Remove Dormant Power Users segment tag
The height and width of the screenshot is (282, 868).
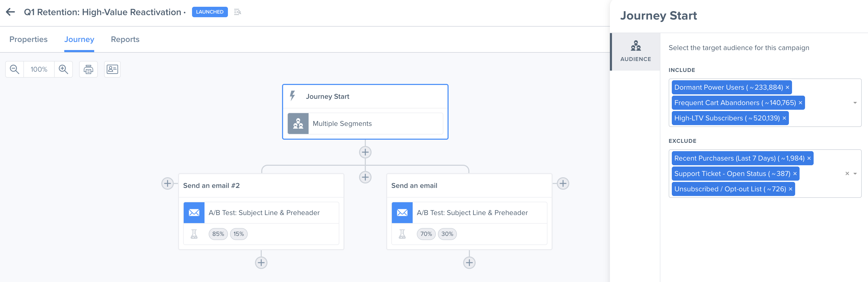click(787, 88)
